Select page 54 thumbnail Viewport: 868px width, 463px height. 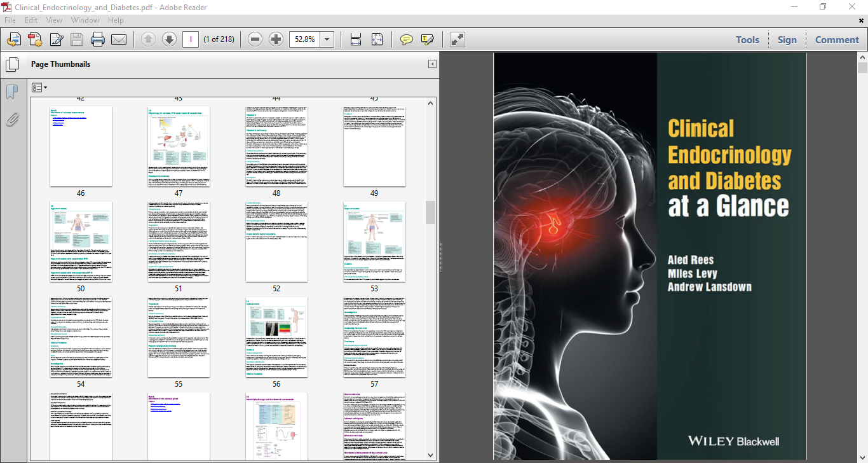pyautogui.click(x=81, y=337)
